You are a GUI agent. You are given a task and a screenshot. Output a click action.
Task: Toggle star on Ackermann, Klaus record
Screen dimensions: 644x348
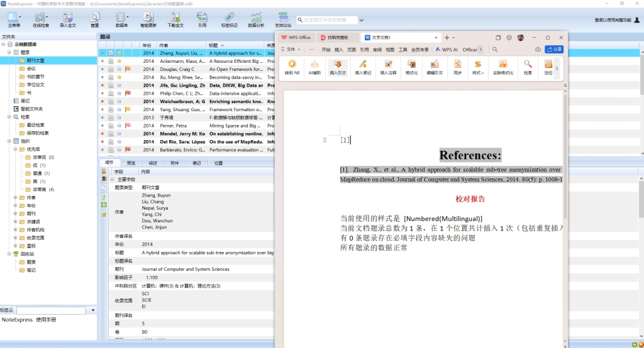tap(119, 62)
